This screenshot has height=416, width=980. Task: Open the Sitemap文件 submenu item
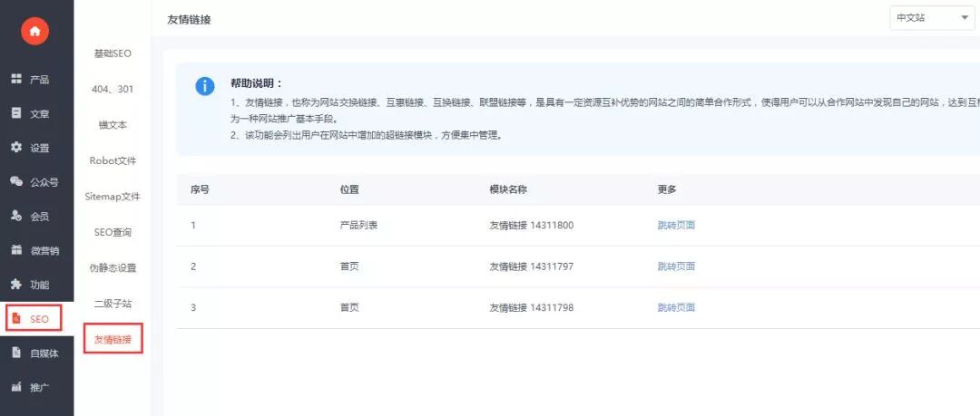click(x=113, y=197)
